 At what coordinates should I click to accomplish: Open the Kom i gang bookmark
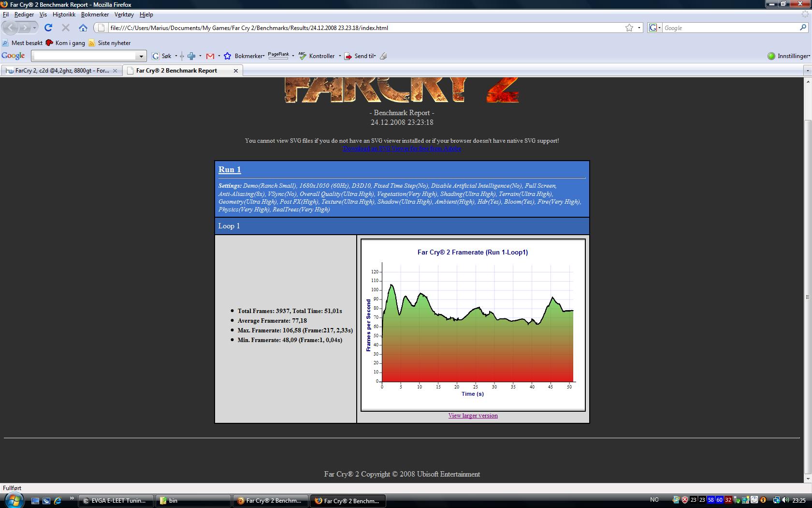click(65, 43)
